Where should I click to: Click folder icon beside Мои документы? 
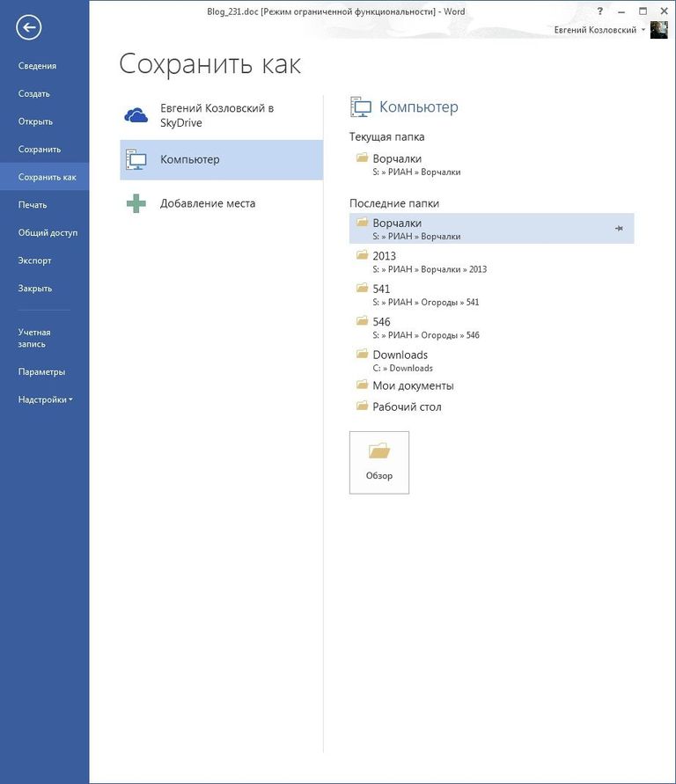click(363, 385)
